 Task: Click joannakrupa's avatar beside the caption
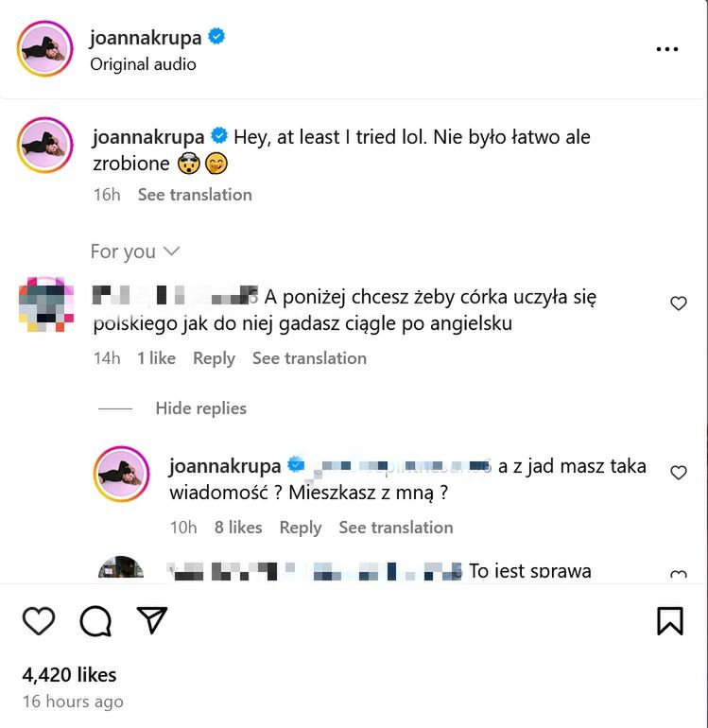coord(44,145)
